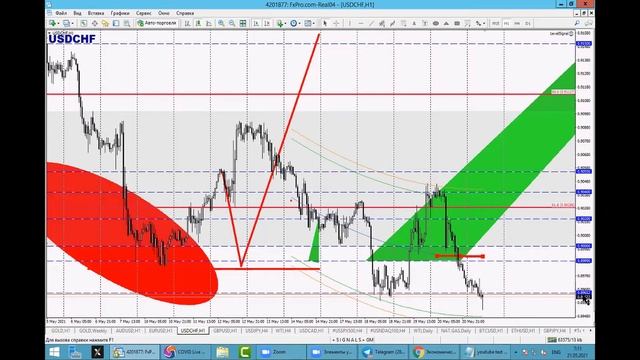The height and width of the screenshot is (360, 640).
Task: Open the arrows objects tool
Action: pos(478,23)
